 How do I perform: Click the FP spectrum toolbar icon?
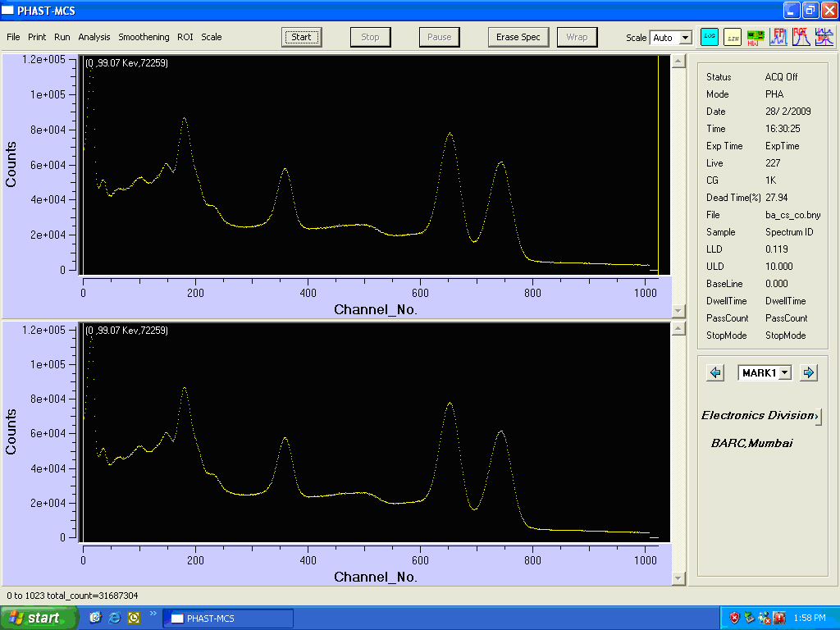[x=779, y=37]
